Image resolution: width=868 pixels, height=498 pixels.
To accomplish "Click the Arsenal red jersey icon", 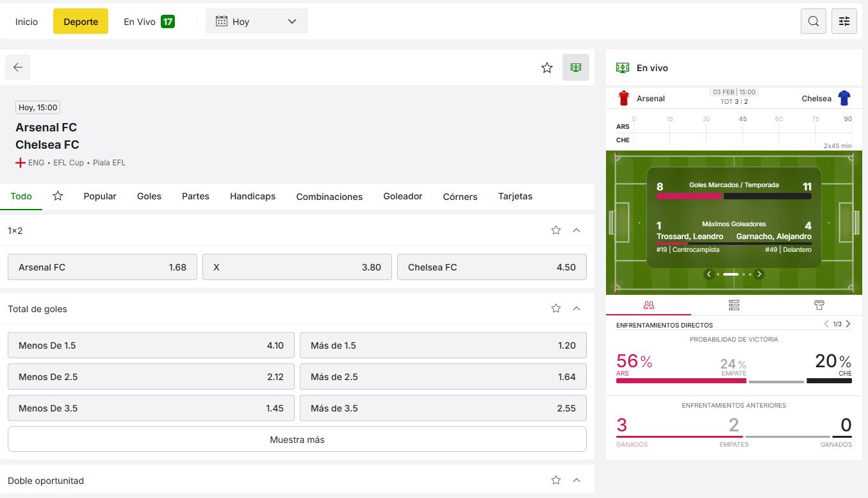I will tap(624, 98).
